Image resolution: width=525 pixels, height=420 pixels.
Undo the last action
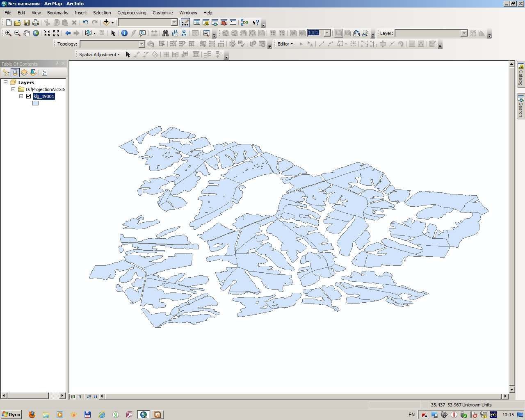coord(85,23)
